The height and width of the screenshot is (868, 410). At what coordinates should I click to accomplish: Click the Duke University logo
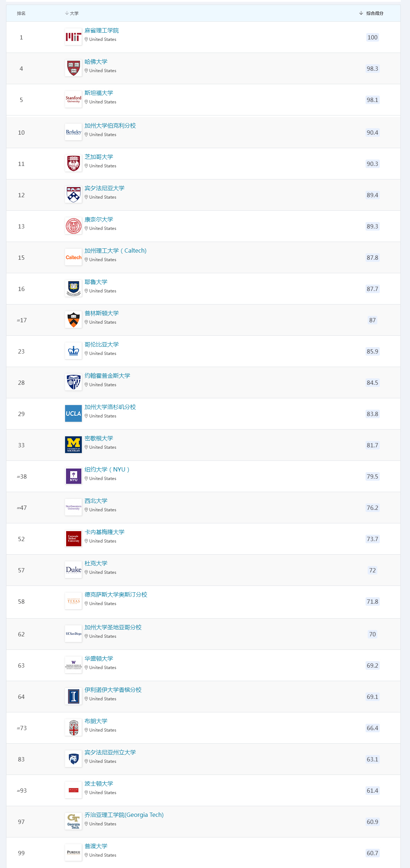tap(73, 570)
